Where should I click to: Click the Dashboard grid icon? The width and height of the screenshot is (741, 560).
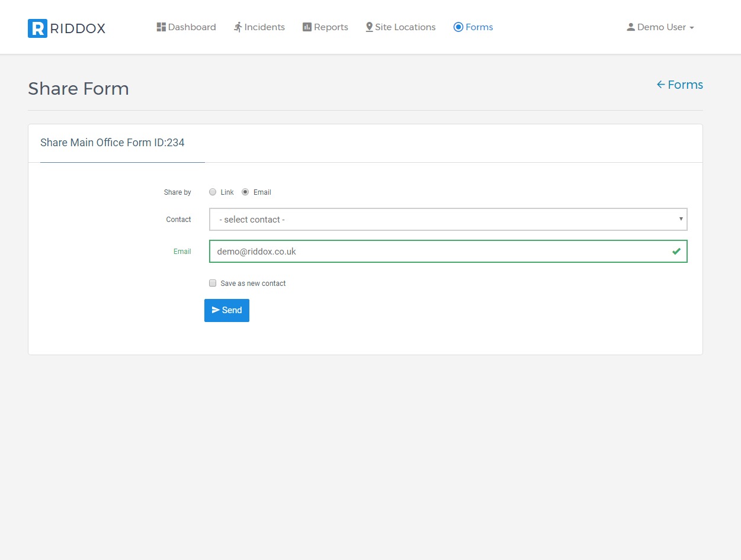[x=161, y=27]
